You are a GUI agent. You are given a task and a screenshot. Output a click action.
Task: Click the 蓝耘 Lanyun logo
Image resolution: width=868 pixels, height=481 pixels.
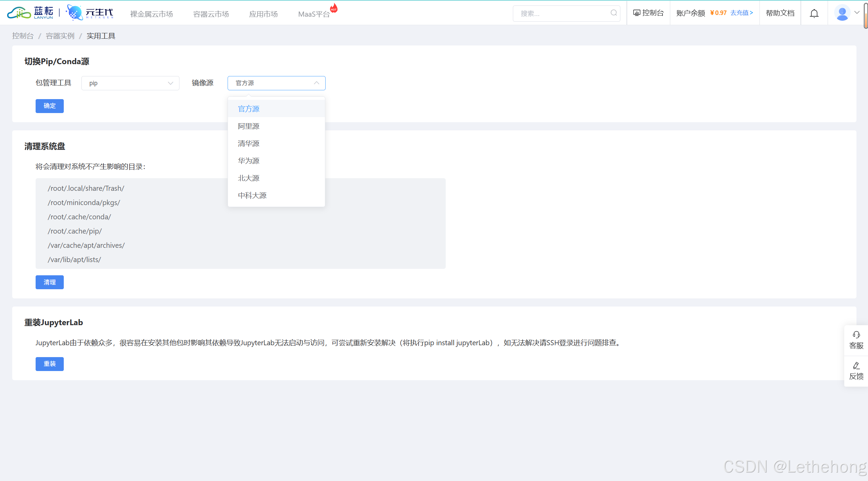coord(31,13)
